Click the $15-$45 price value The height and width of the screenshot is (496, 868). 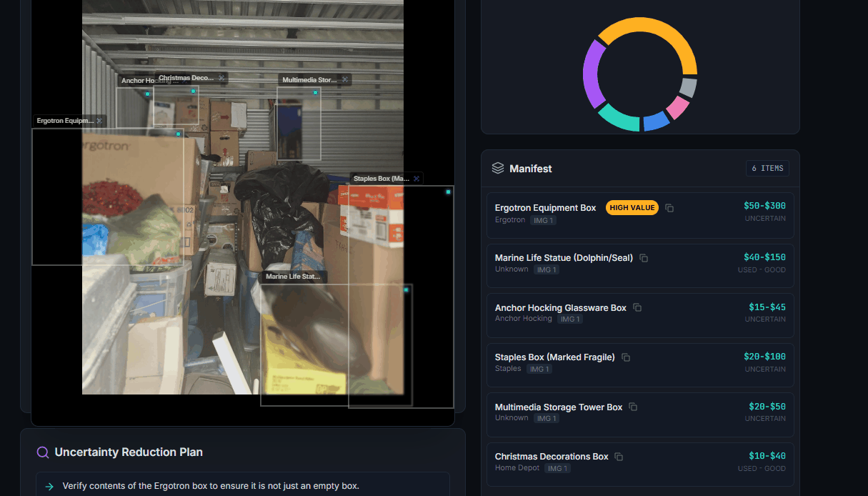(767, 307)
